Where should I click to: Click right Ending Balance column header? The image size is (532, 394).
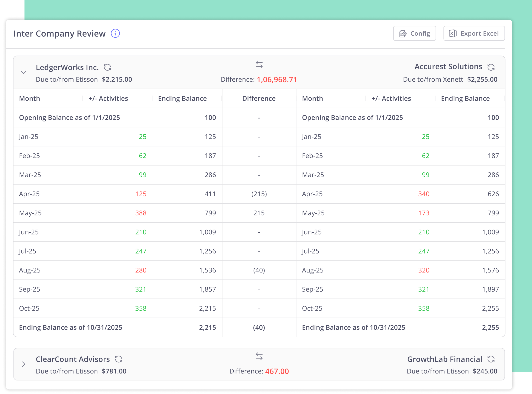tap(465, 98)
